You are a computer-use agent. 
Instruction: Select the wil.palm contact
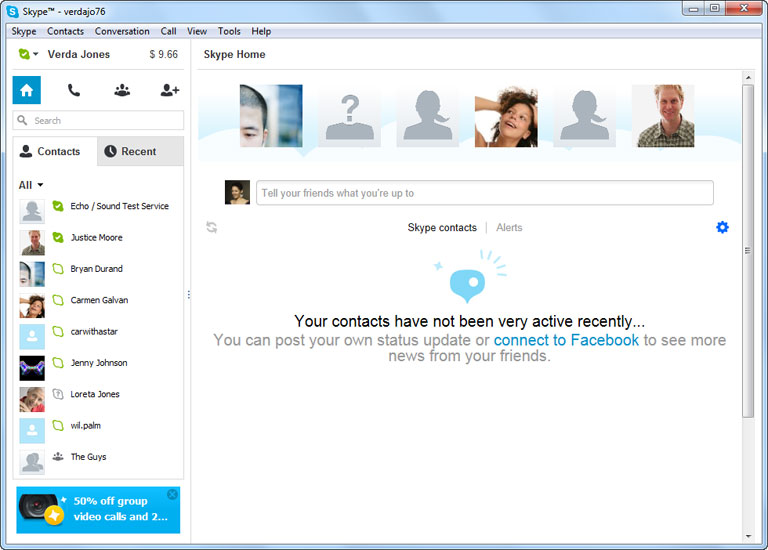point(98,430)
